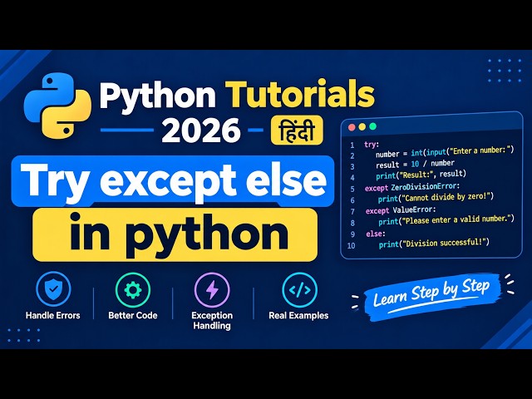Click code line 'try:'
The image size is (532, 399).
click(372, 145)
